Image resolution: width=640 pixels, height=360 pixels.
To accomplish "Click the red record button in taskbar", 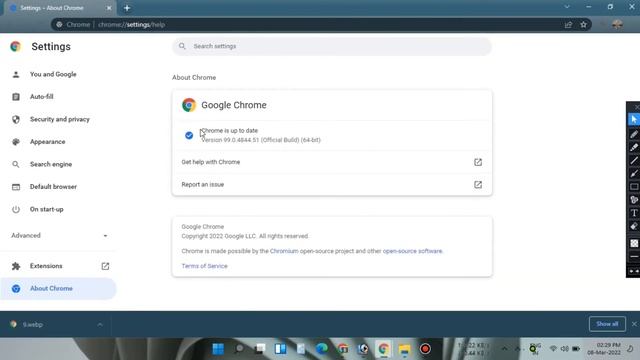I will click(425, 349).
